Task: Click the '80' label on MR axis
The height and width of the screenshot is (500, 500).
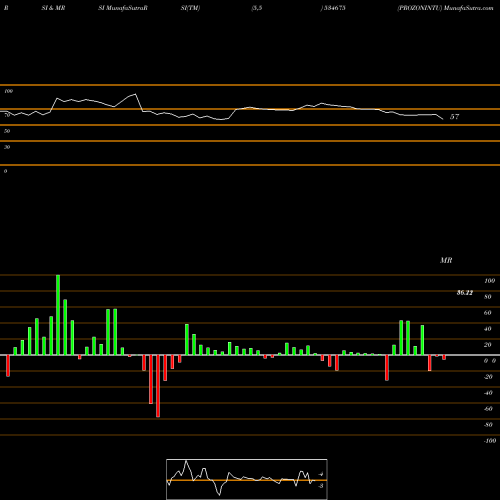Action: (487, 297)
